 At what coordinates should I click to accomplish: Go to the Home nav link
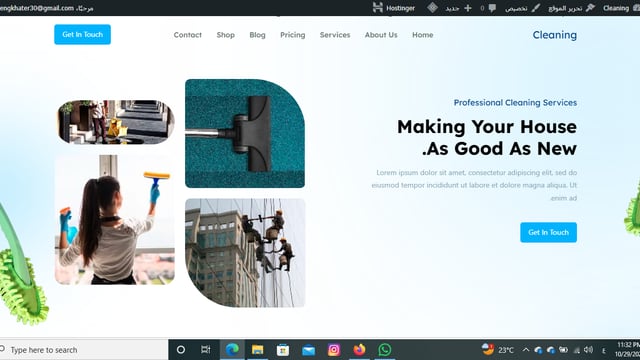[423, 35]
